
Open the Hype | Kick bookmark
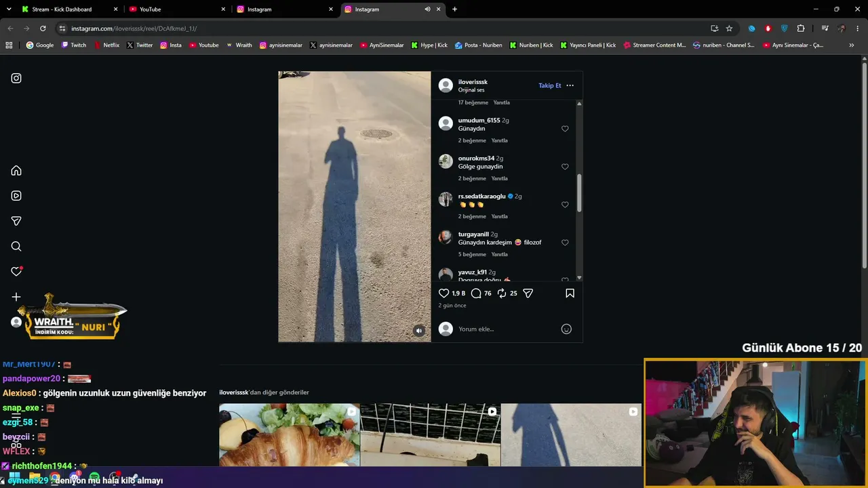(429, 45)
